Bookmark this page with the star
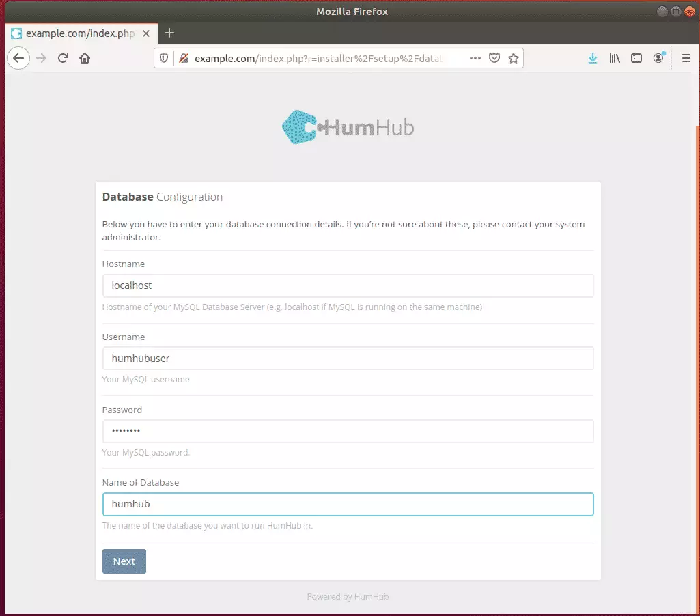The image size is (700, 616). tap(514, 58)
